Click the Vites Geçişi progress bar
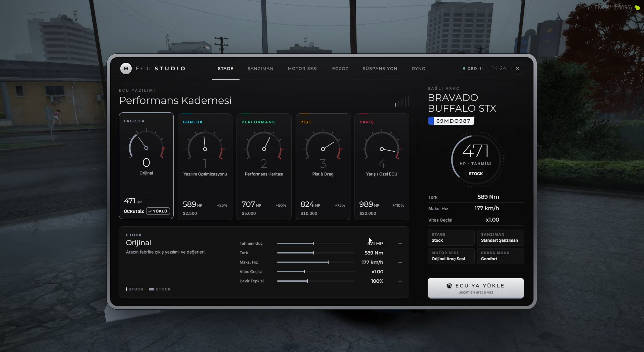Image resolution: width=644 pixels, height=352 pixels. click(315, 272)
